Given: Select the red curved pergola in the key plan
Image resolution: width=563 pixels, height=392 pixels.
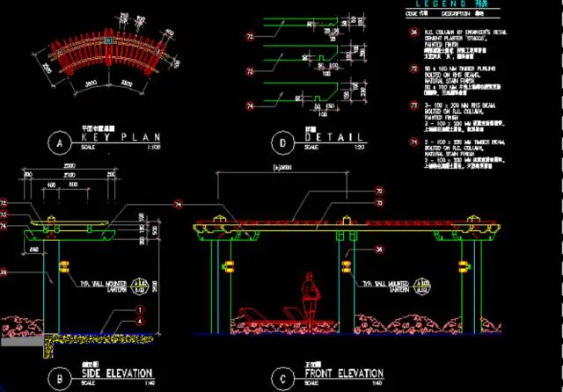Looking at the screenshot, I should [108, 52].
